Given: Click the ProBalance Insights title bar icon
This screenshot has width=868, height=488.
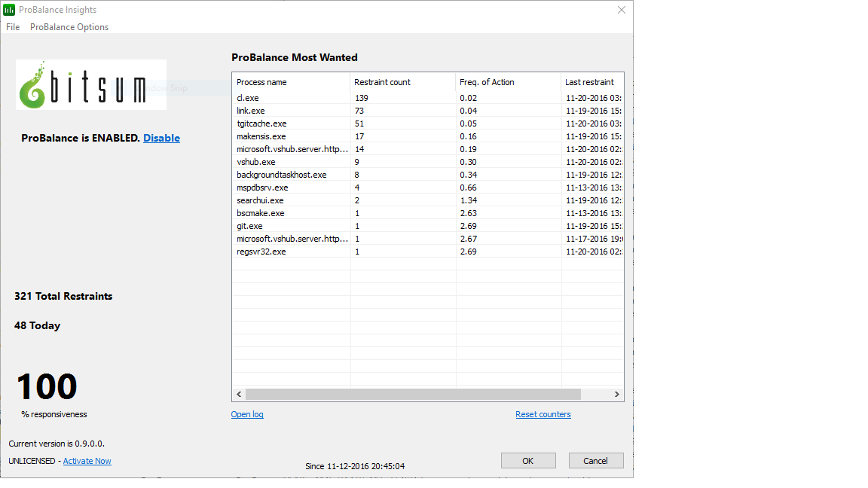Looking at the screenshot, I should coord(9,10).
